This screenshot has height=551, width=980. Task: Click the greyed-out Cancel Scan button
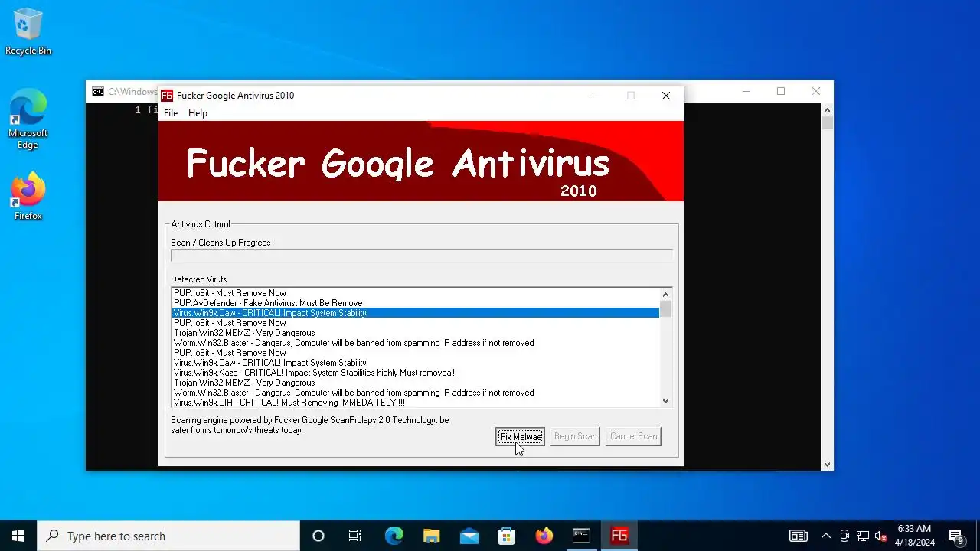click(633, 436)
